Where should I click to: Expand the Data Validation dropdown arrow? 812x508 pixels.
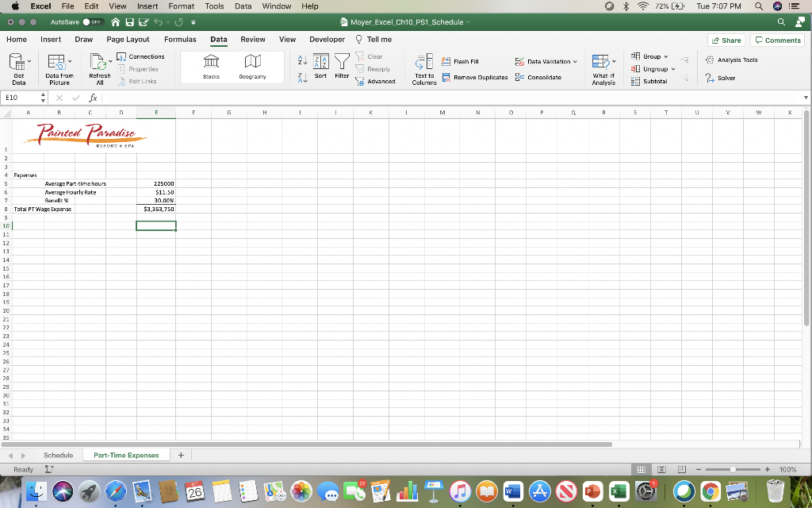[575, 62]
